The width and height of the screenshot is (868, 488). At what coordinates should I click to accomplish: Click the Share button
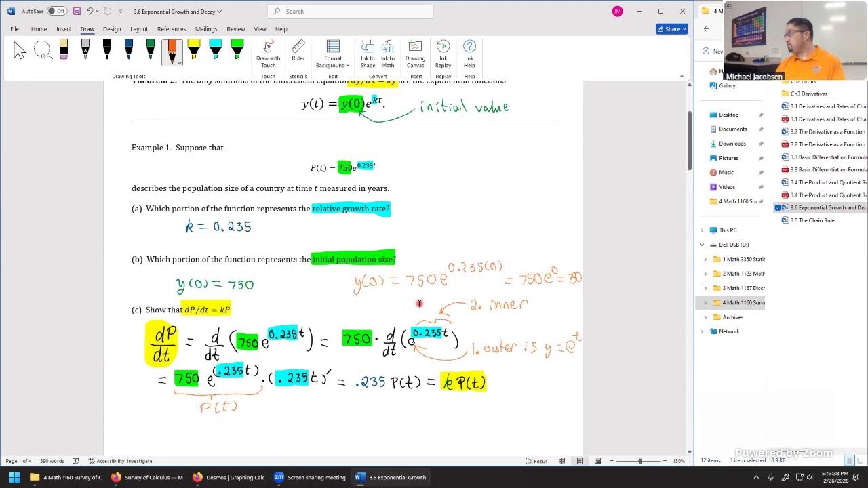point(672,29)
